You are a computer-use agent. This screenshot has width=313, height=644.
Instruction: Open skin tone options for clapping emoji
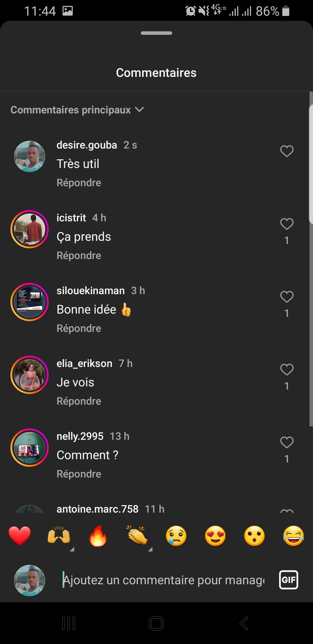pyautogui.click(x=150, y=549)
